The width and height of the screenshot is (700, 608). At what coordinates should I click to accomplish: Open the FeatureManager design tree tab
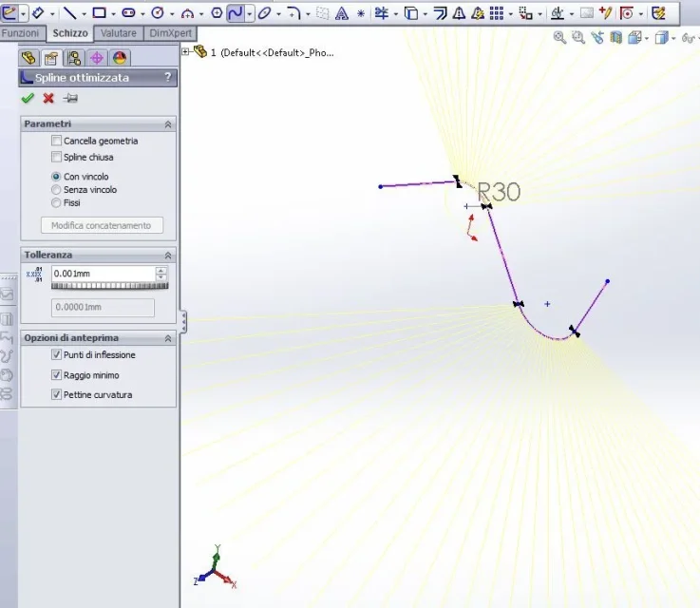(x=28, y=58)
